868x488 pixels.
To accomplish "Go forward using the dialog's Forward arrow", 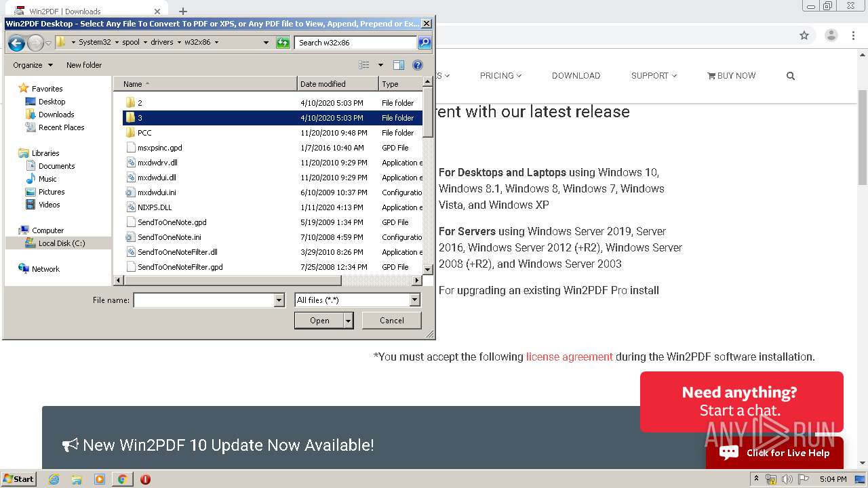I will tap(35, 43).
